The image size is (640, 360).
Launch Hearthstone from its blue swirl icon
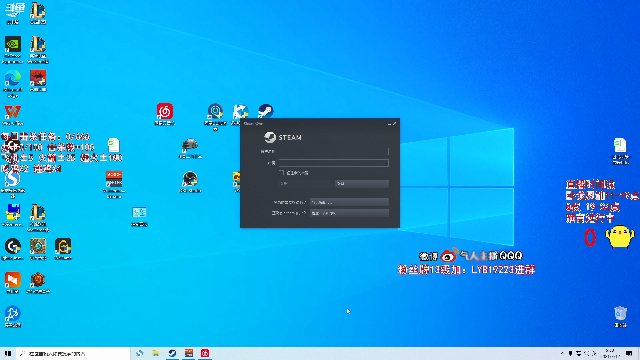pyautogui.click(x=38, y=249)
